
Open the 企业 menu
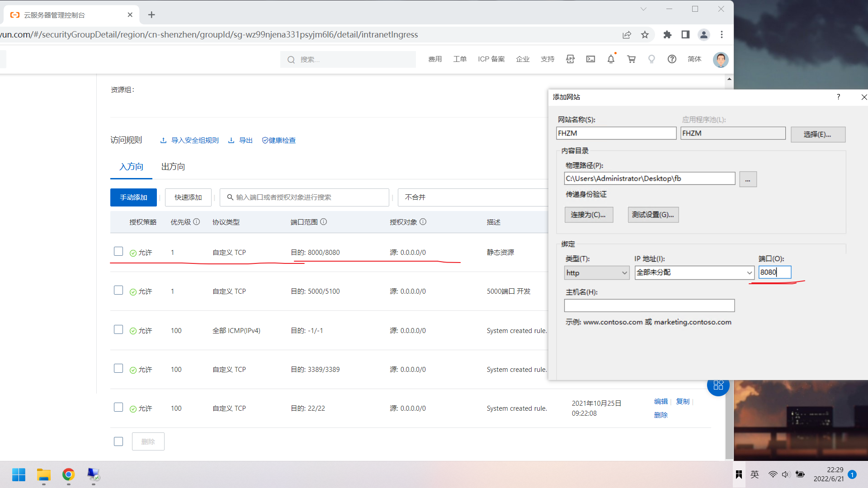click(523, 59)
